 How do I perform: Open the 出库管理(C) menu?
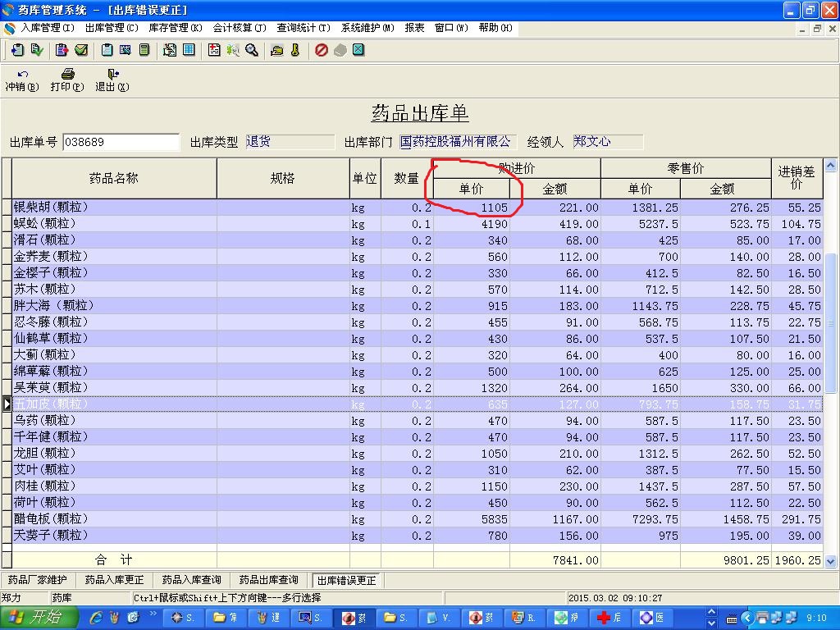coord(112,27)
